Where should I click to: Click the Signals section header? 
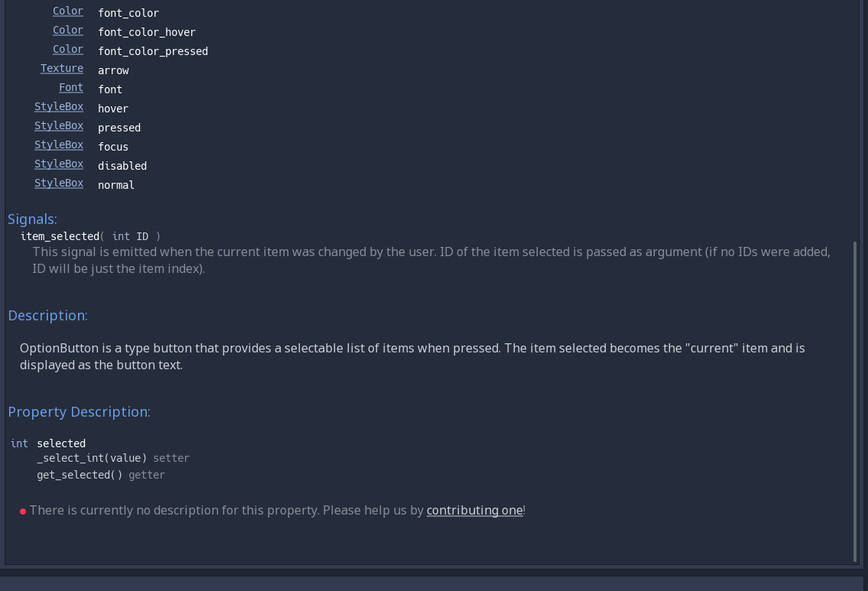(x=31, y=219)
